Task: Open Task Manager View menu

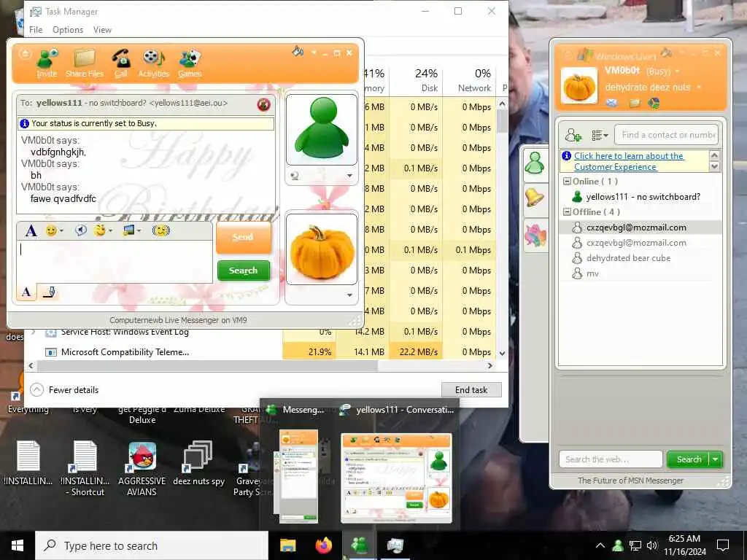Action: 102,29
